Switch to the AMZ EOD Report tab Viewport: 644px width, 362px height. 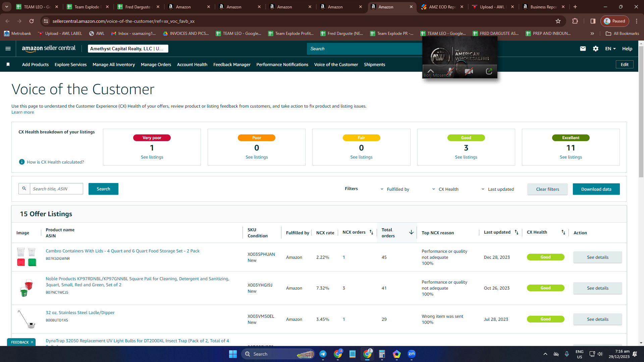pos(441,7)
